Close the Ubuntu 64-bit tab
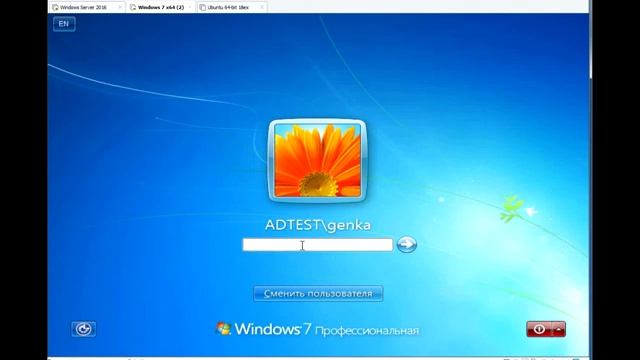The height and width of the screenshot is (360, 640). 262,7
